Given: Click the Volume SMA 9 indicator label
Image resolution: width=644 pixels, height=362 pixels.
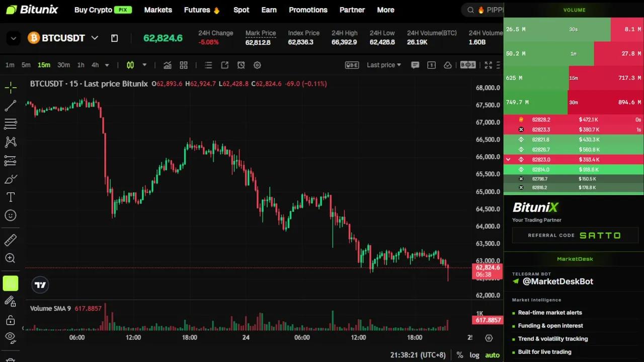Looking at the screenshot, I should 50,308.
